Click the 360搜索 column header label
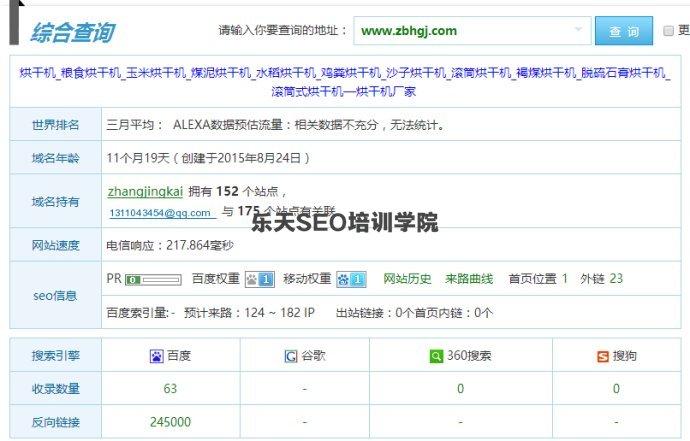 pos(469,356)
